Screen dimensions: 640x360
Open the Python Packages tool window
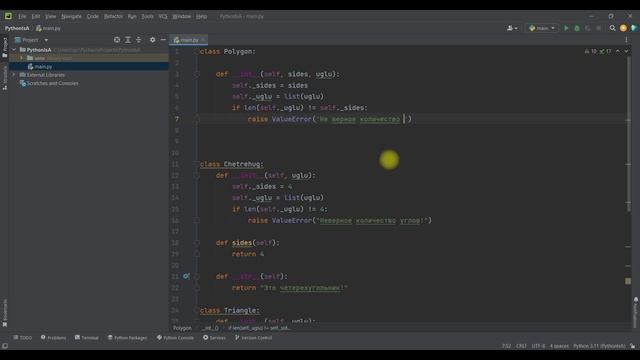[x=127, y=338]
